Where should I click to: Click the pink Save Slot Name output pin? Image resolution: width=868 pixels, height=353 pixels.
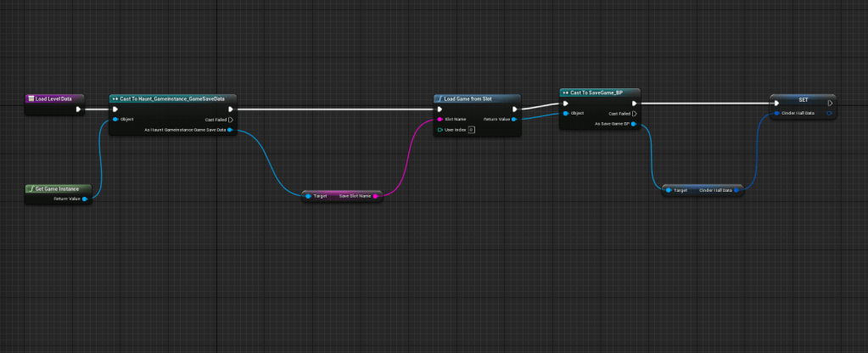point(379,196)
